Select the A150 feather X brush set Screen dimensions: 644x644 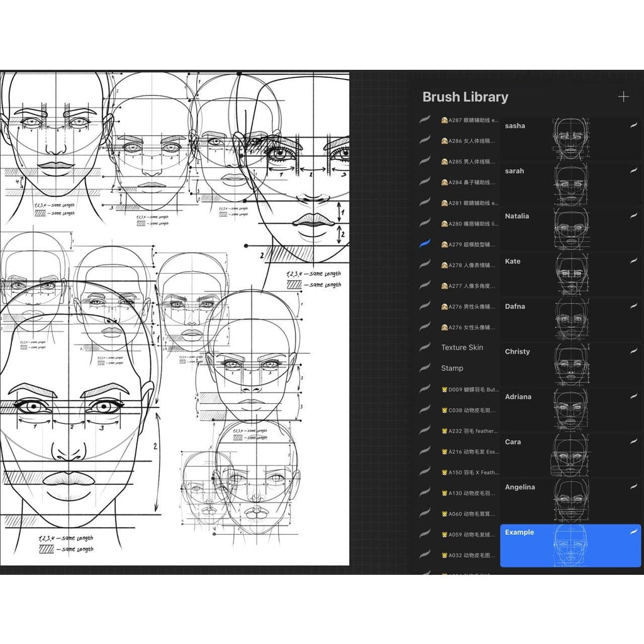(x=465, y=471)
